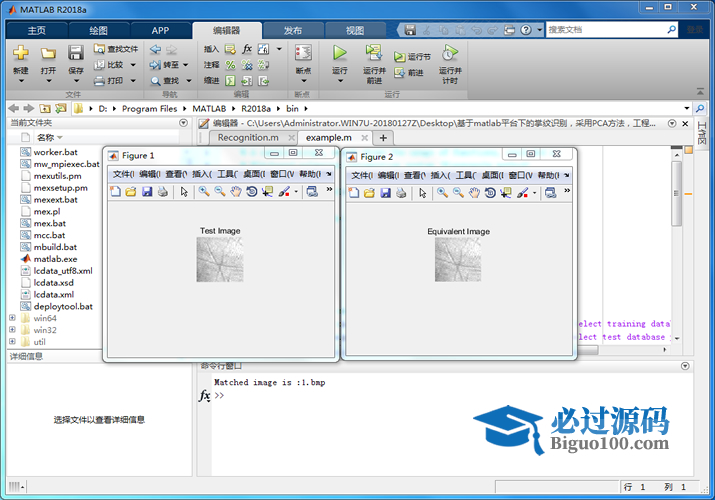Close the example.m editor tab
Screen dimensions: 715x500
(364, 138)
